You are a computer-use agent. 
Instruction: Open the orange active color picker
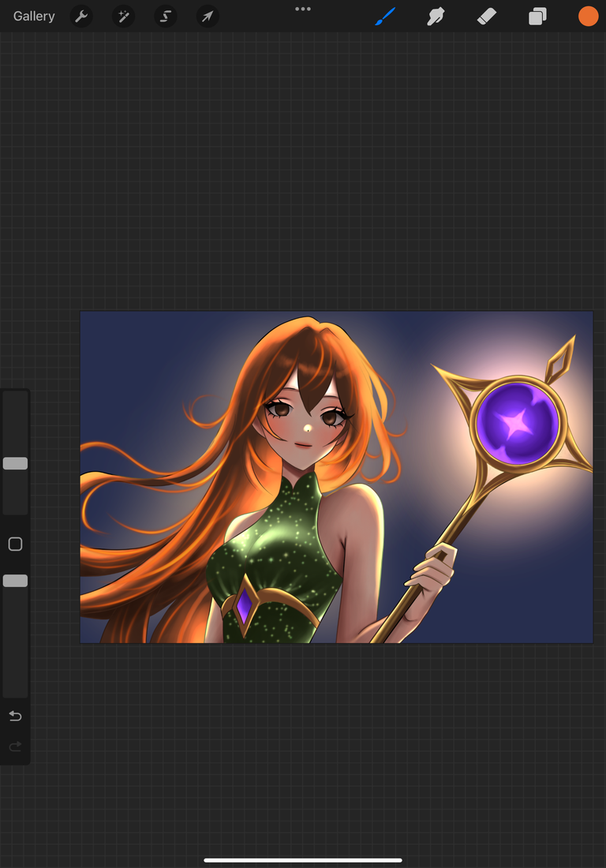[589, 16]
